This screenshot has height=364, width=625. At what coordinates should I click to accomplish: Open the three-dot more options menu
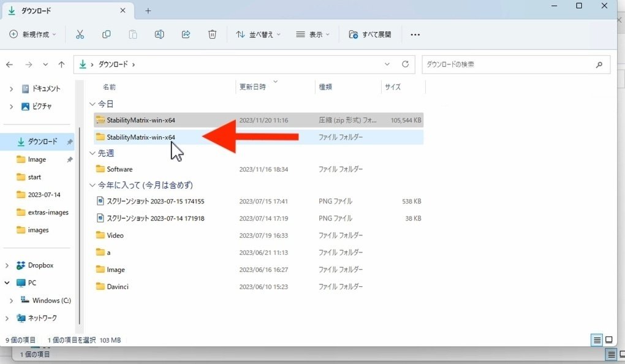(x=415, y=35)
